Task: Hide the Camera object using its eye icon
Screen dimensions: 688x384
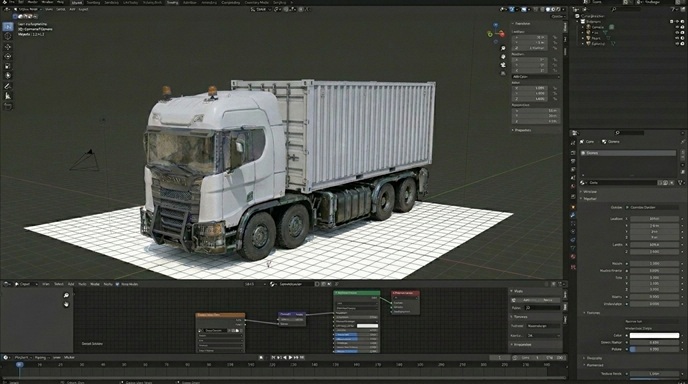Action: 677,27
